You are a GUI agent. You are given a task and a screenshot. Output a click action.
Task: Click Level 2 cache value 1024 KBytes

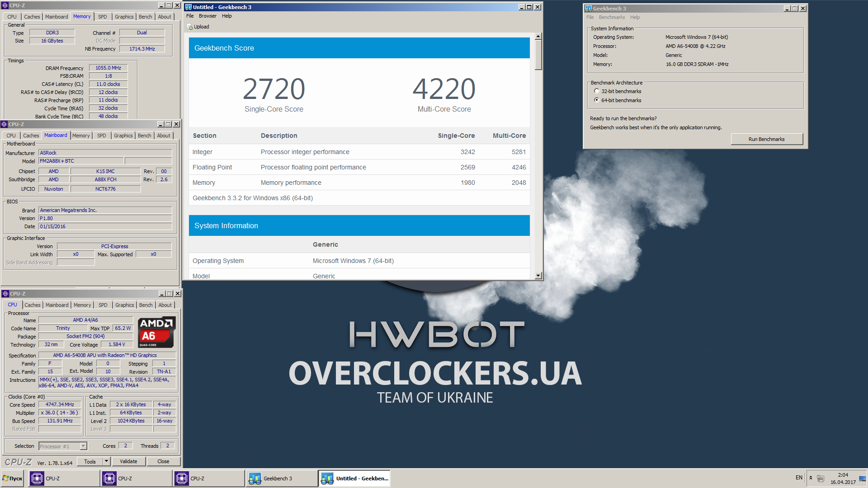pos(131,421)
